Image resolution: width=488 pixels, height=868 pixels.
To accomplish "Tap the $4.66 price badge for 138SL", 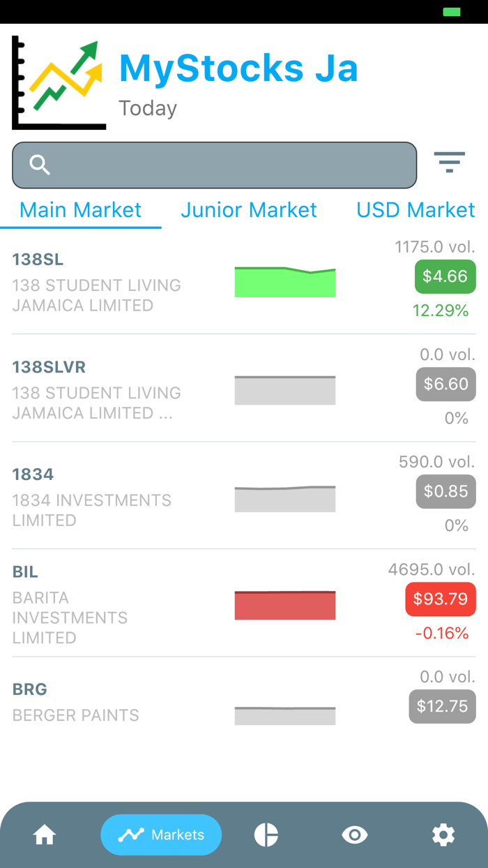I will (x=445, y=276).
